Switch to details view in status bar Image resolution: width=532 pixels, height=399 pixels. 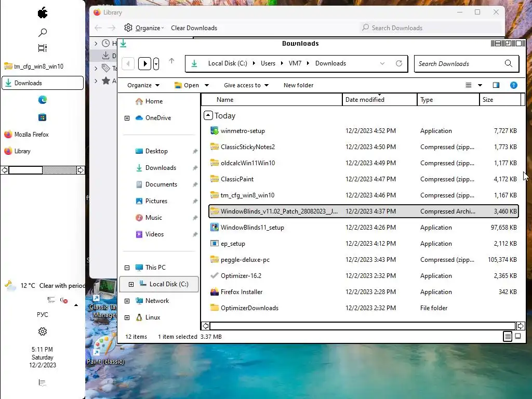508,337
